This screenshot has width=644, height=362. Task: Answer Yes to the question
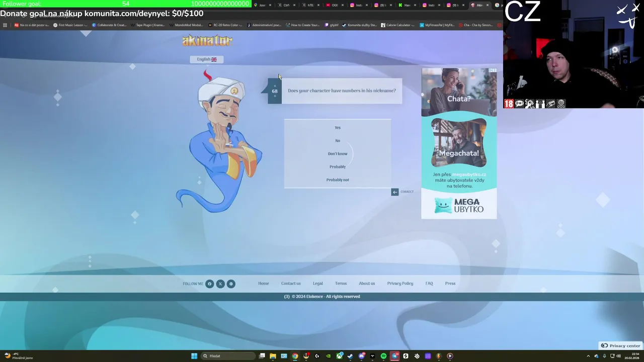point(338,128)
